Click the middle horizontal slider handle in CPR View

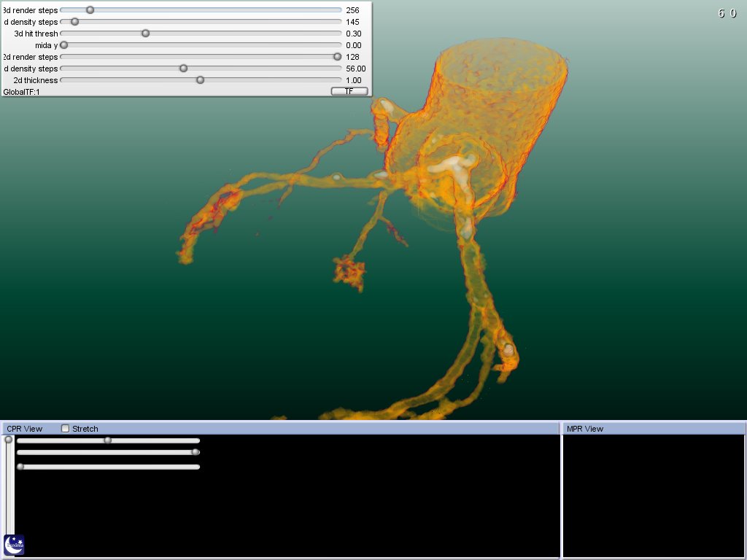196,452
